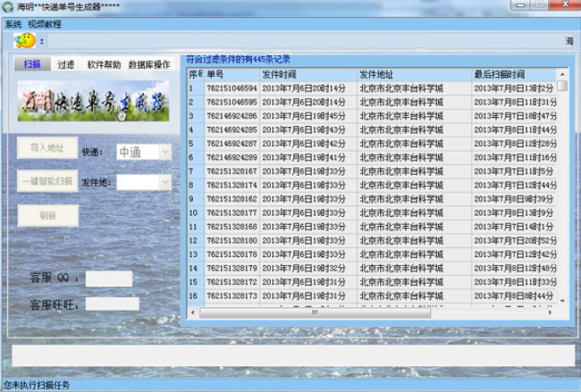
Task: Click the 客服 QQ input field
Action: click(x=108, y=279)
